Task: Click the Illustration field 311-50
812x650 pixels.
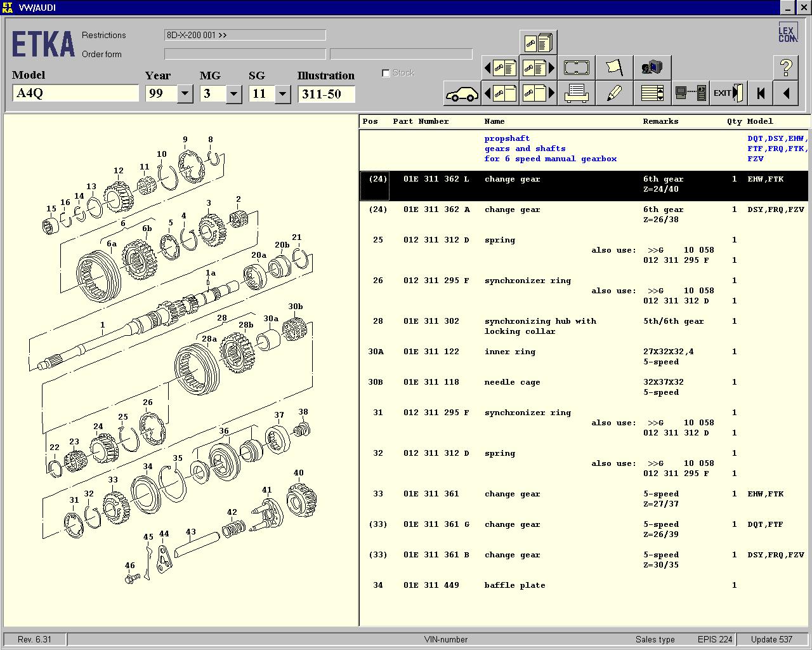Action: coord(326,94)
